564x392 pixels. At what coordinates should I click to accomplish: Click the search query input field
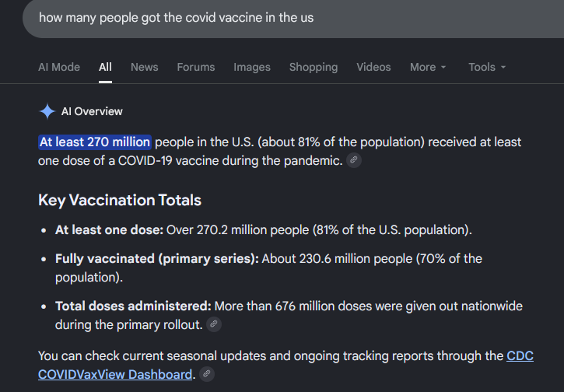(x=293, y=18)
